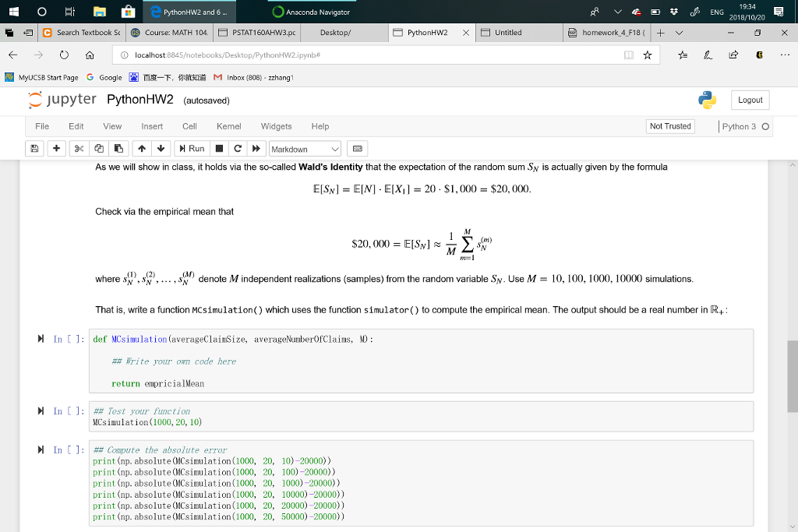The width and height of the screenshot is (798, 532).
Task: Paste a cell using the paste icon
Action: 119,148
